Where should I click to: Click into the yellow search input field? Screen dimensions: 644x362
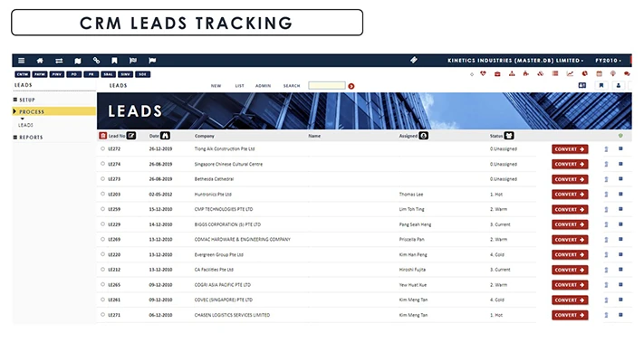327,85
